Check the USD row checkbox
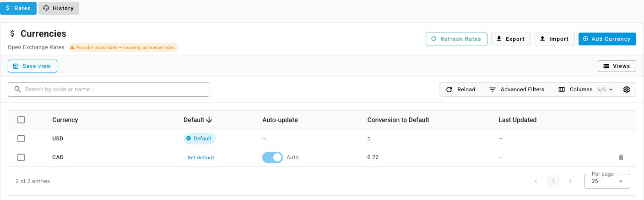 21,139
